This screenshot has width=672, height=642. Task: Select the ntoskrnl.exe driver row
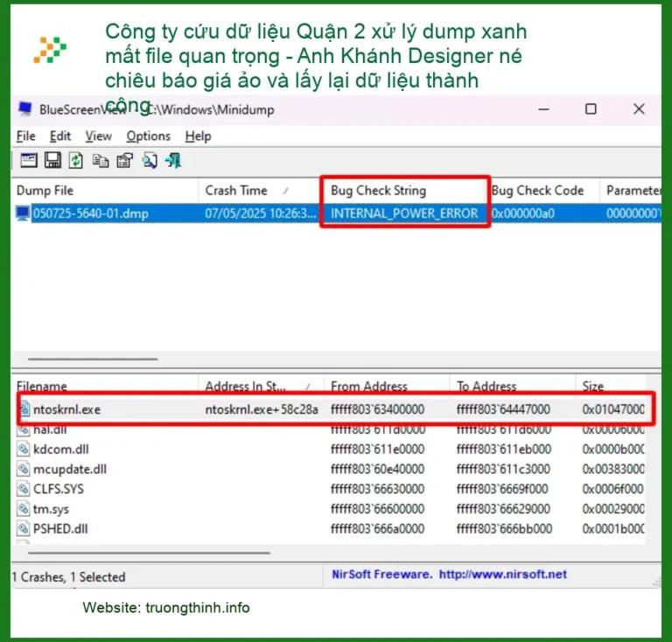pyautogui.click(x=330, y=409)
